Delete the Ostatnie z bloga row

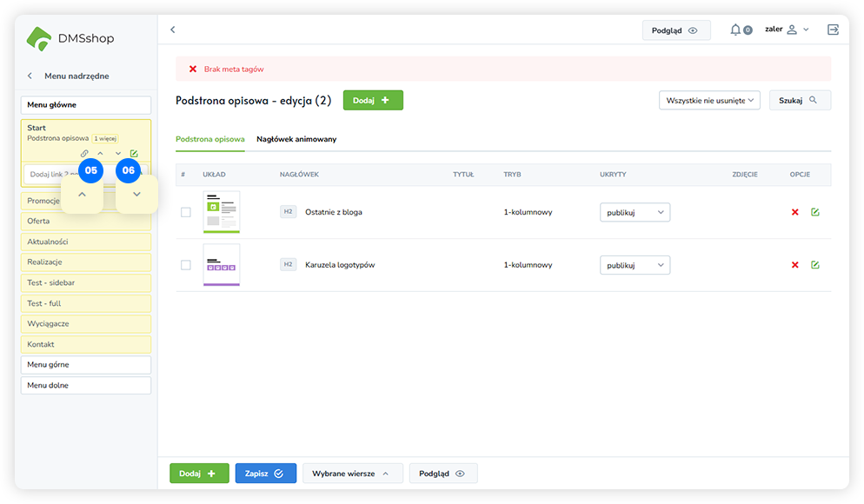point(794,212)
